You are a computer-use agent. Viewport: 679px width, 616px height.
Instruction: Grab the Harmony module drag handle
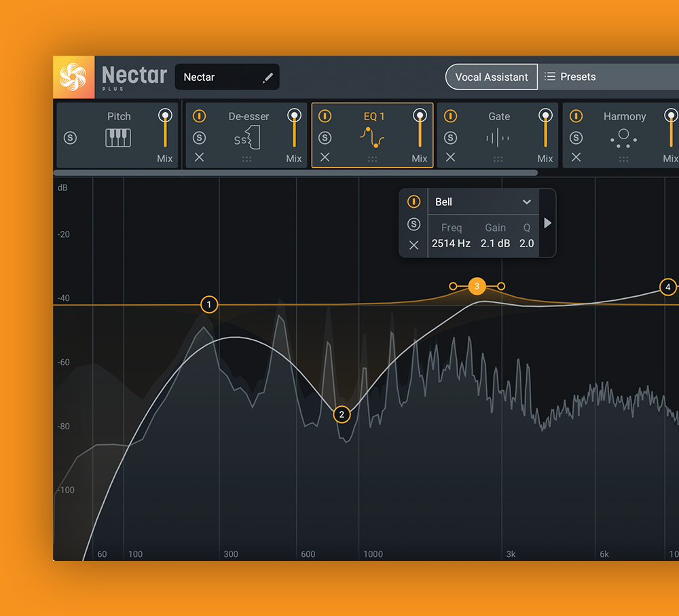(623, 159)
